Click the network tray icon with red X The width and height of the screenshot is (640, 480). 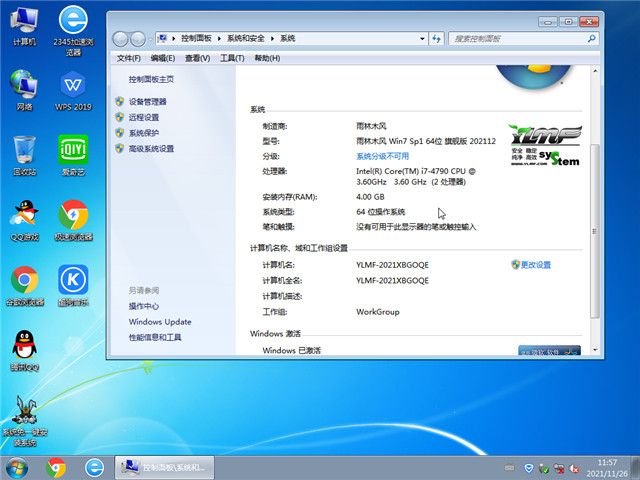coord(559,469)
